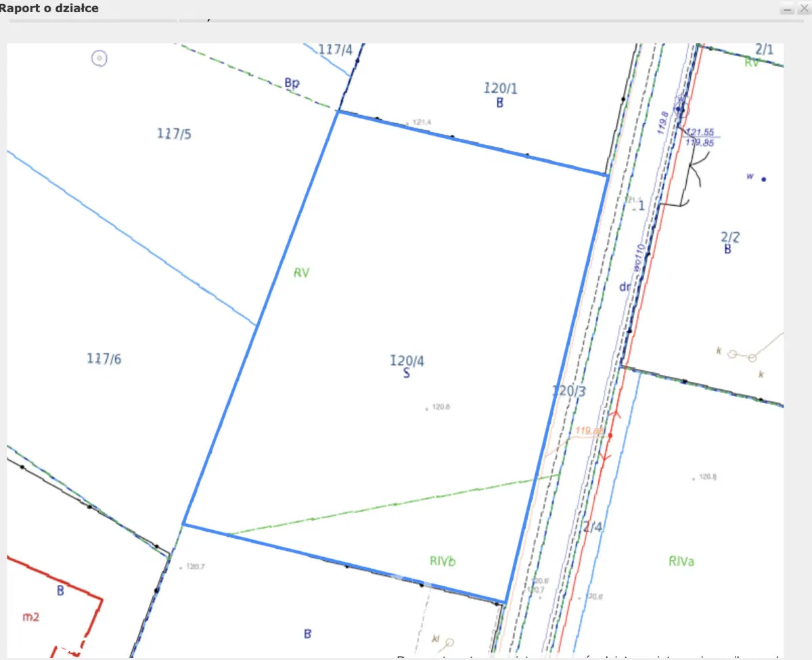Click the green RIVa soil class label

tap(681, 560)
